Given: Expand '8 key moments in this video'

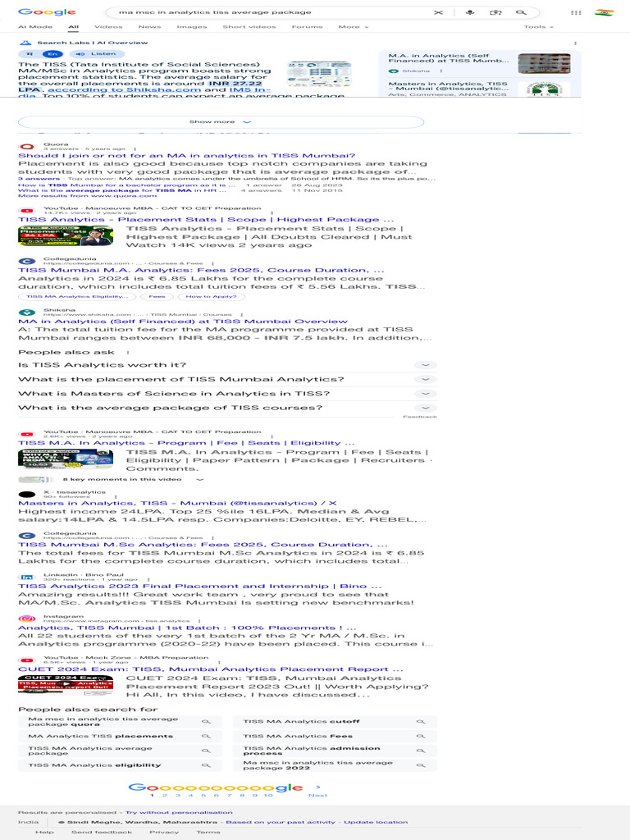Looking at the screenshot, I should coord(133,479).
